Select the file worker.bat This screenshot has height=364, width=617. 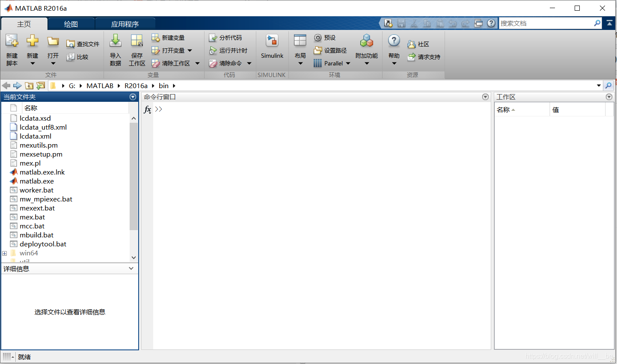(x=36, y=190)
